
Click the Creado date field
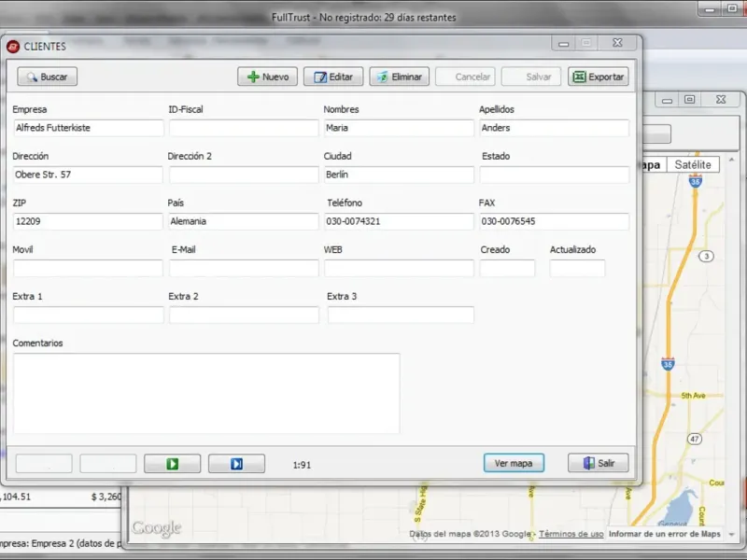tap(507, 268)
